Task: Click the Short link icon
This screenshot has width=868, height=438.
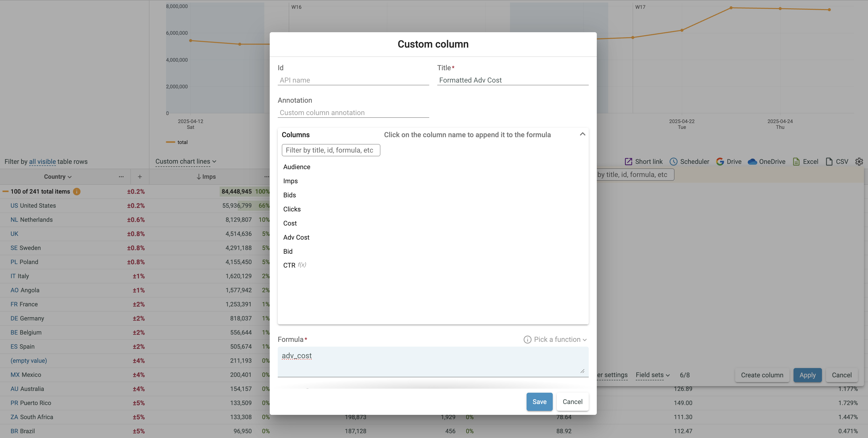Action: (x=628, y=162)
